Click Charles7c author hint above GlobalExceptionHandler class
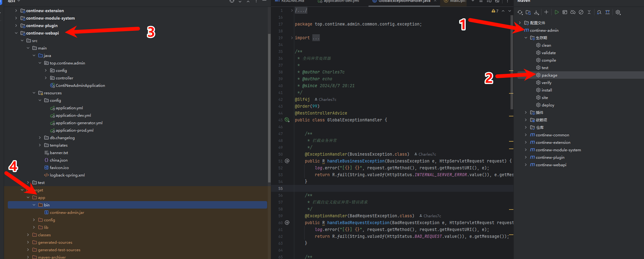The width and height of the screenshot is (644, 259). [x=325, y=100]
